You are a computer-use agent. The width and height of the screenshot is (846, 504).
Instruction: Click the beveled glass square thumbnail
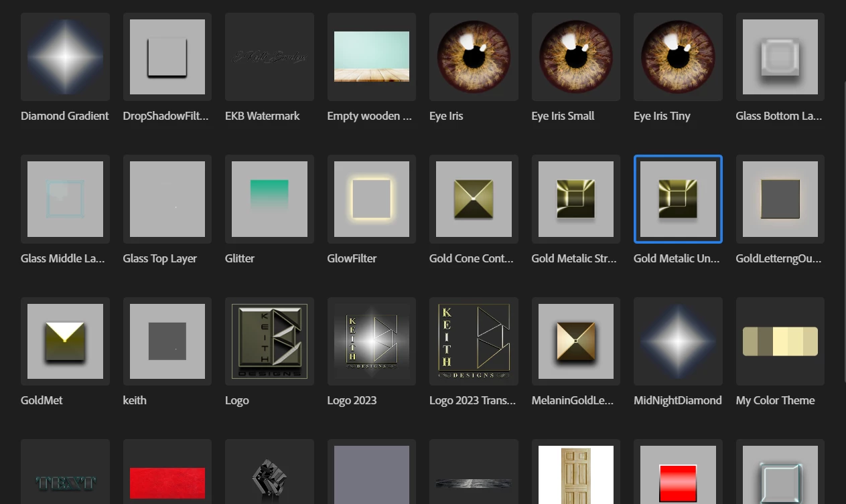tap(780, 472)
